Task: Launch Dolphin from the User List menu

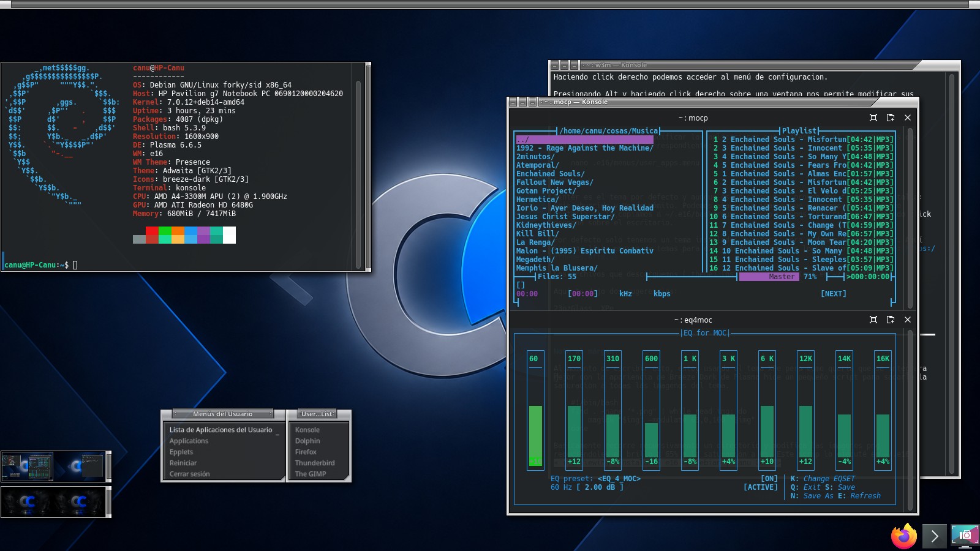Action: (307, 441)
